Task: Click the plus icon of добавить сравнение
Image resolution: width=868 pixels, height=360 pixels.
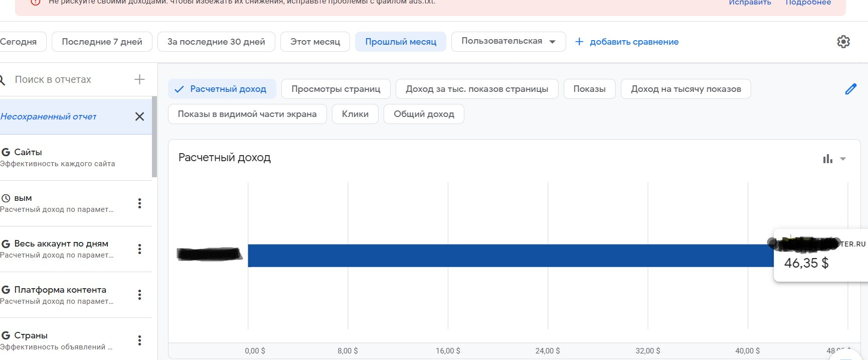Action: click(579, 42)
